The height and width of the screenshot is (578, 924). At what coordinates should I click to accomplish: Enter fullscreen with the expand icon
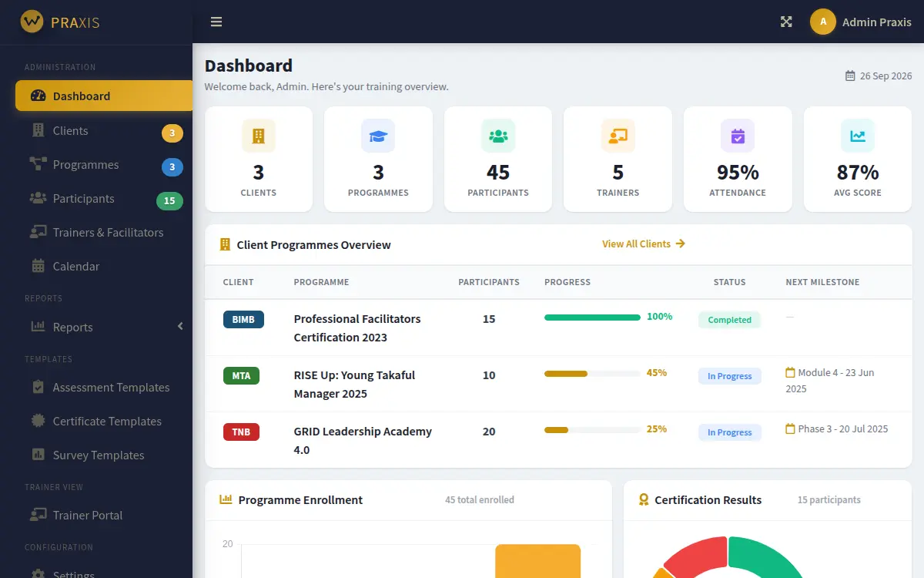tap(786, 22)
